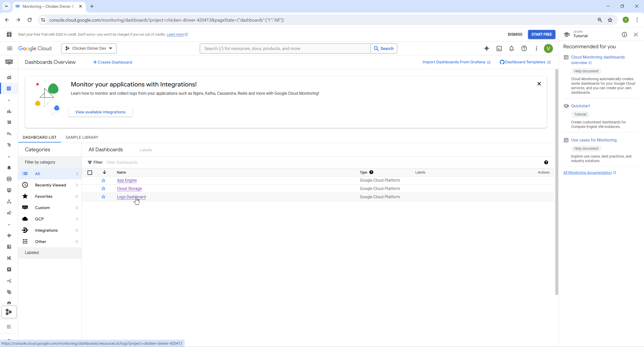
Task: Activate Cloud Shell terminal icon
Action: pyautogui.click(x=499, y=48)
